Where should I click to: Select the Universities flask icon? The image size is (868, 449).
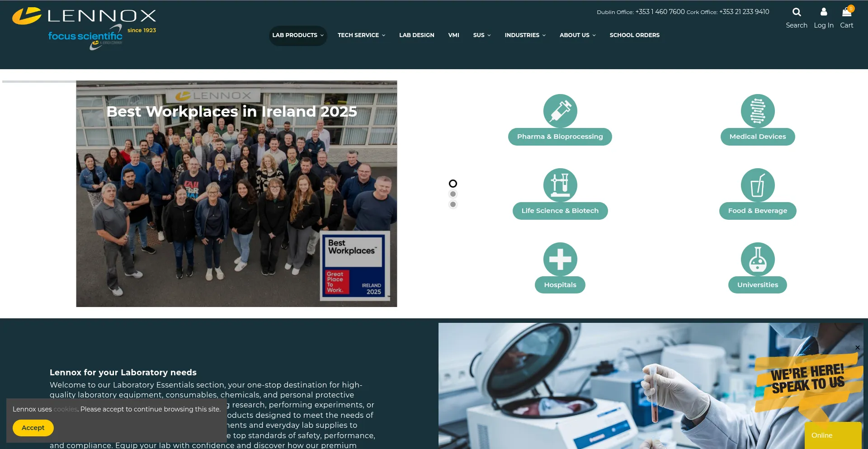[x=757, y=260]
